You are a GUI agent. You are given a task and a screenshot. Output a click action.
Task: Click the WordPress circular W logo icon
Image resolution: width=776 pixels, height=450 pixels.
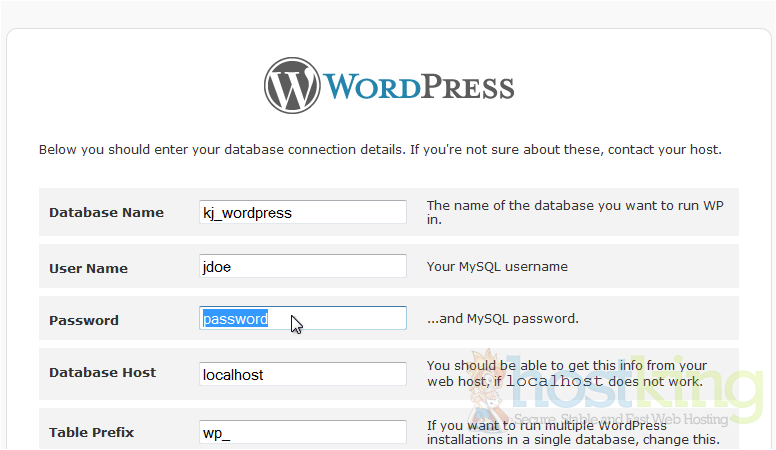pos(292,85)
